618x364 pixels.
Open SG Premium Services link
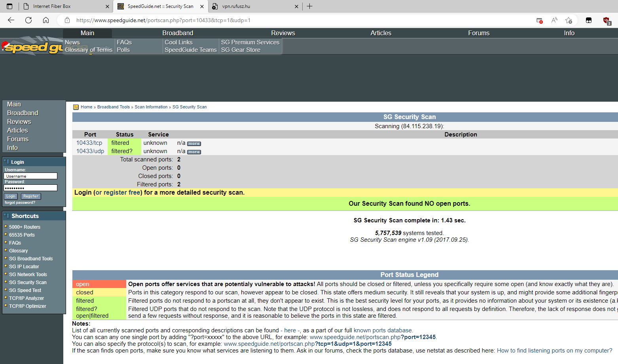[x=250, y=42]
